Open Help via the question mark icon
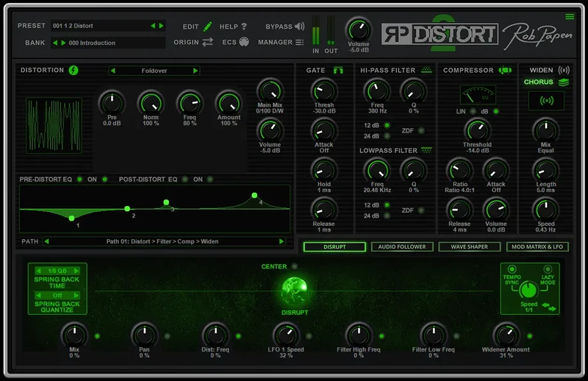This screenshot has width=588, height=381. click(244, 26)
